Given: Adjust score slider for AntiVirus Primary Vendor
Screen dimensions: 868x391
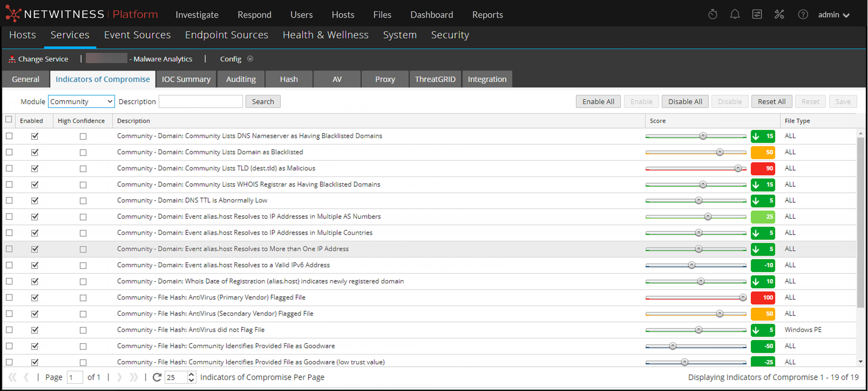Looking at the screenshot, I should click(743, 298).
